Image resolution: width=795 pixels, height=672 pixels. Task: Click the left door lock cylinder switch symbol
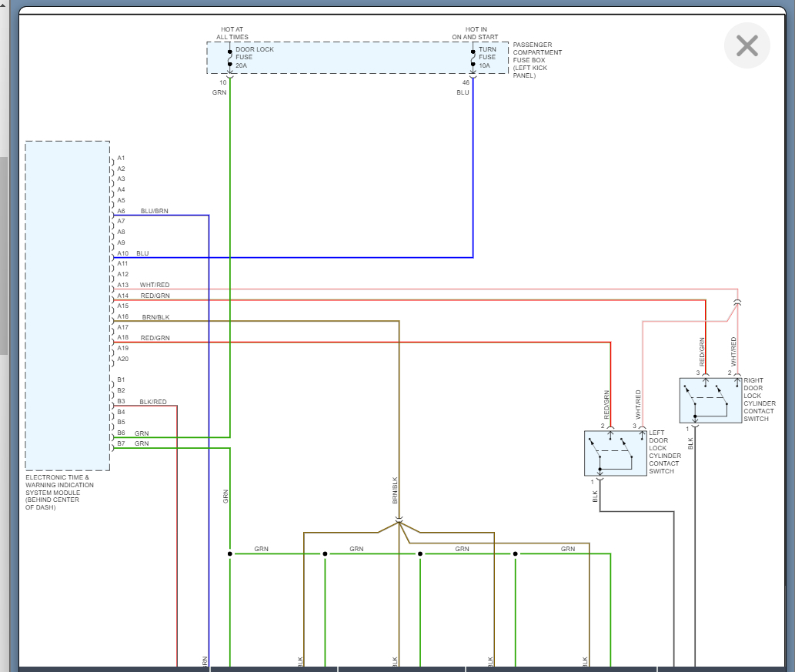615,453
